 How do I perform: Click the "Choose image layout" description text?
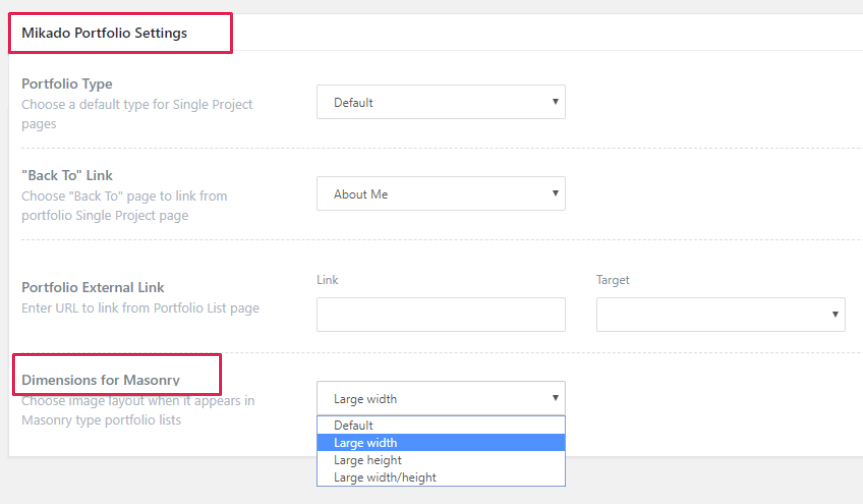(x=138, y=410)
